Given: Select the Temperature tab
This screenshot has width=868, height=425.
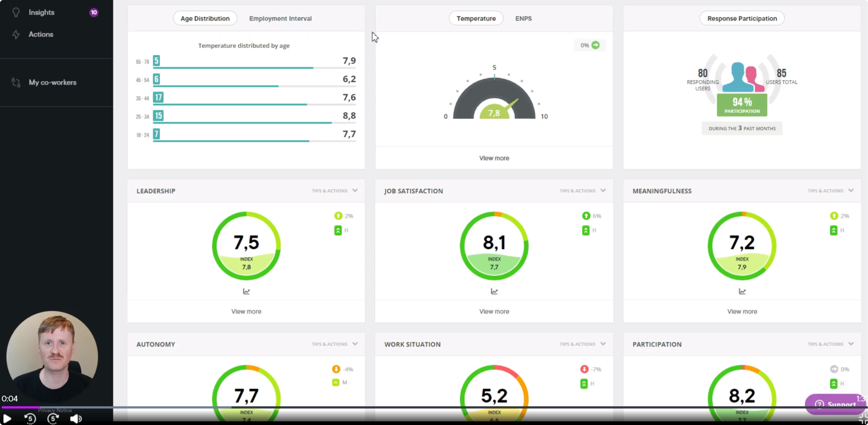Looking at the screenshot, I should 476,19.
